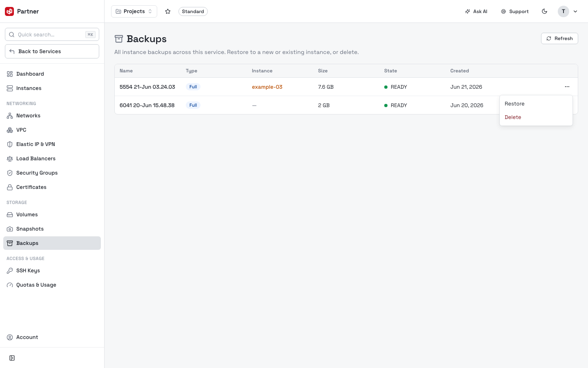Click backup name 6041 20-Jun 15.48.38

147,105
